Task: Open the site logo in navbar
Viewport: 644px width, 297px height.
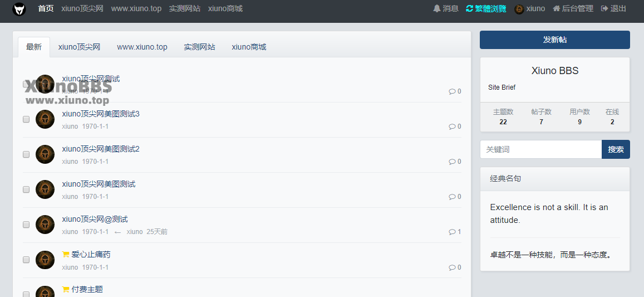Action: tap(19, 9)
